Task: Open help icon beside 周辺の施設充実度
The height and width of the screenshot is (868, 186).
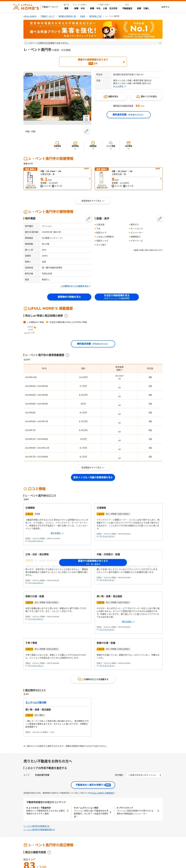Action: (x=49, y=852)
